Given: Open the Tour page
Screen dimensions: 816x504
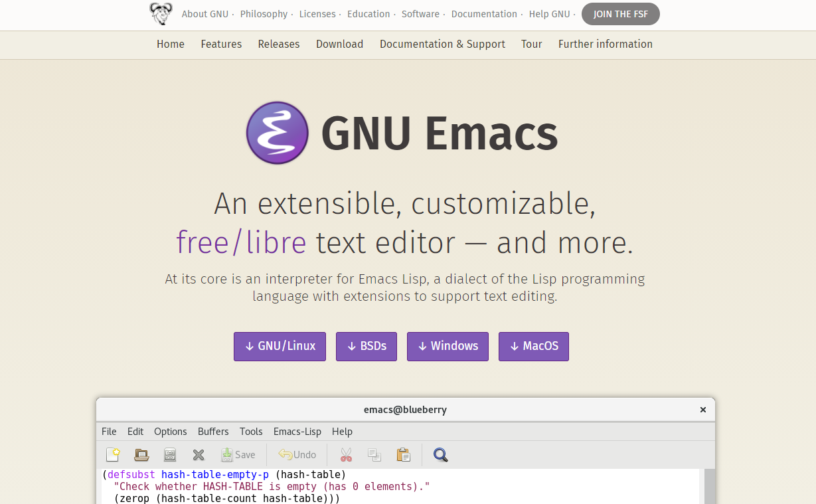Looking at the screenshot, I should [531, 44].
